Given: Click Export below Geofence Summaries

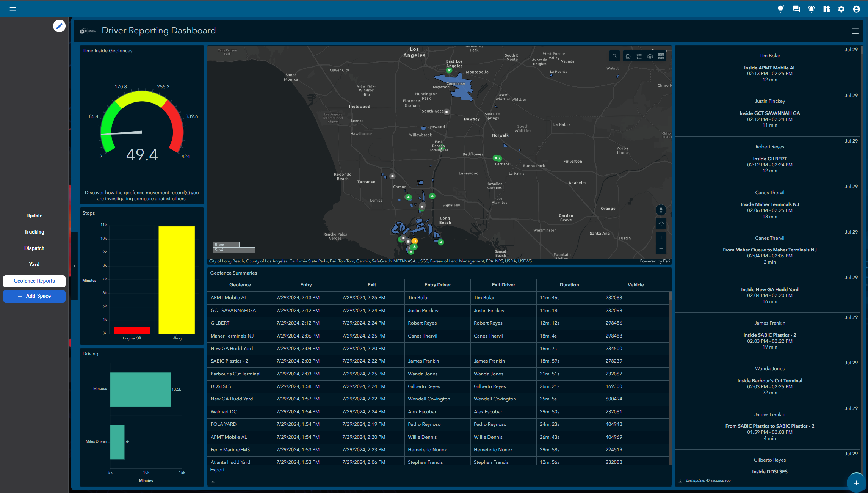Looking at the screenshot, I should click(x=217, y=470).
